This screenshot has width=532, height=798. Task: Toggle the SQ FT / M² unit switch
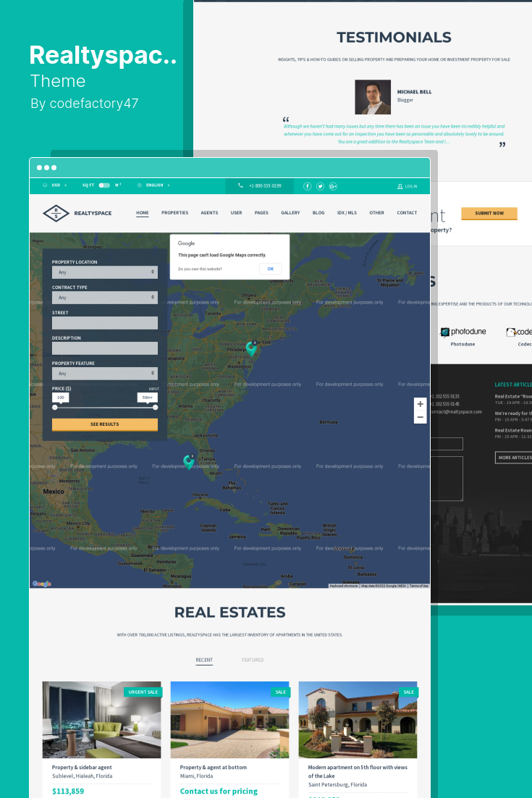pos(104,185)
